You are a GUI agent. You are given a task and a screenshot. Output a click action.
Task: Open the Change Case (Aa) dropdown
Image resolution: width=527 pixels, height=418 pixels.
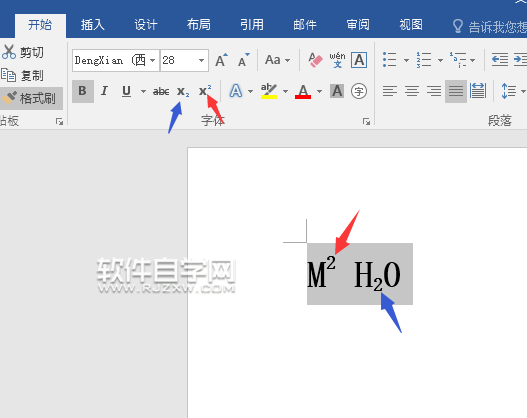point(277,60)
